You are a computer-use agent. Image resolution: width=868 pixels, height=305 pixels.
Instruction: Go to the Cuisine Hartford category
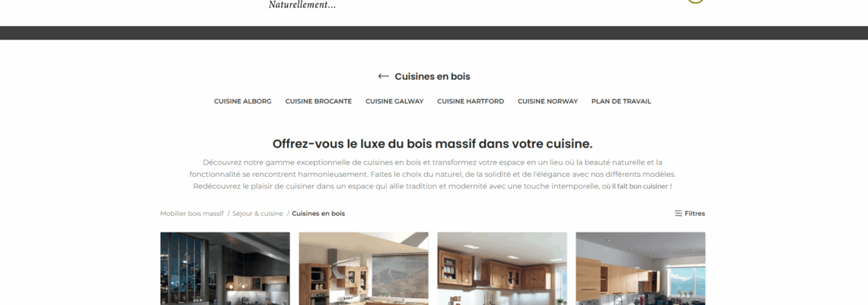coord(471,101)
